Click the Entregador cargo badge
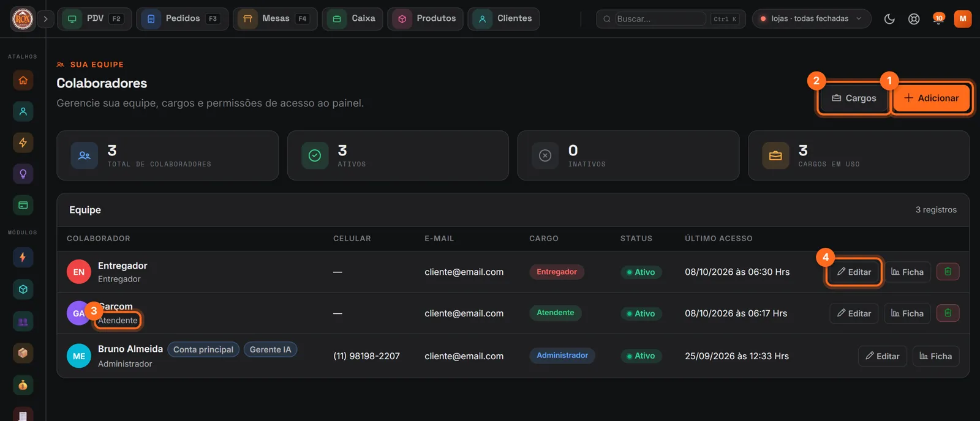This screenshot has height=421, width=980. click(557, 272)
